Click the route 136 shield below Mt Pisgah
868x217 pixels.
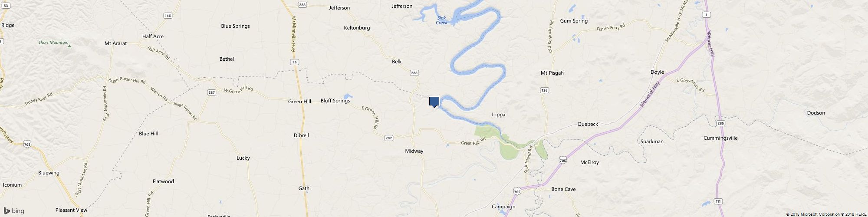click(544, 90)
